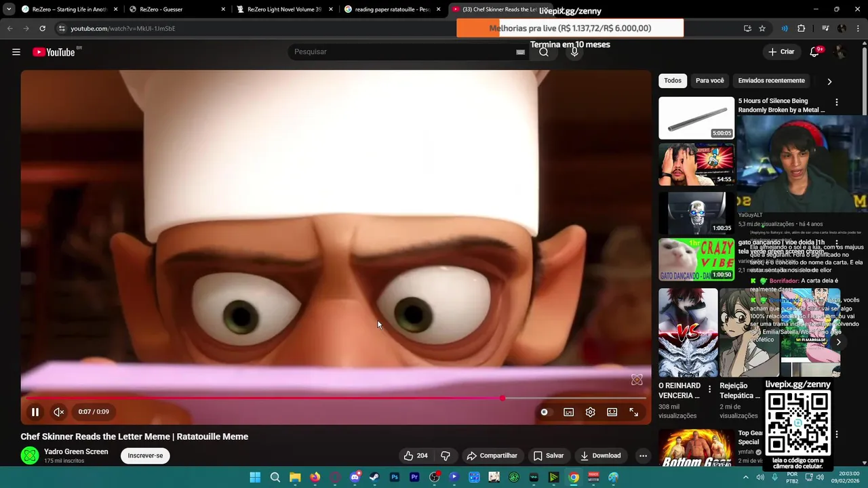This screenshot has height=488, width=868.
Task: Open the YouTube hamburger guide menu
Action: 16,52
